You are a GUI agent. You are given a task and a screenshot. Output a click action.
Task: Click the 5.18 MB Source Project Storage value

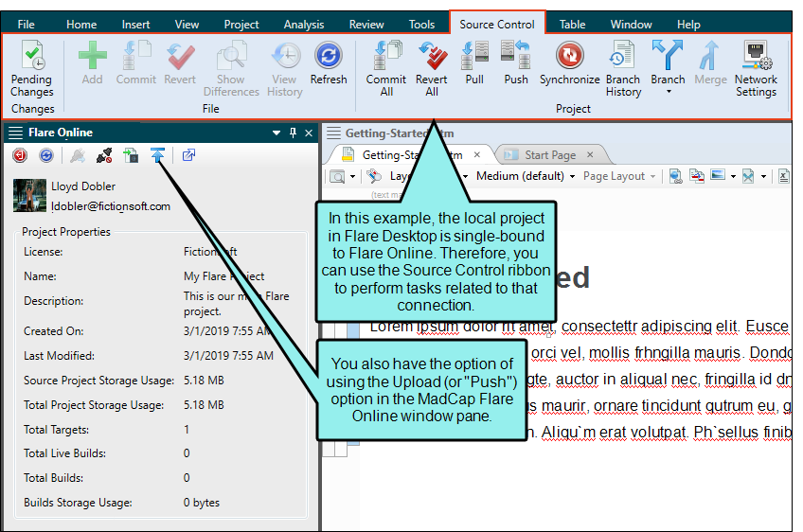[204, 381]
